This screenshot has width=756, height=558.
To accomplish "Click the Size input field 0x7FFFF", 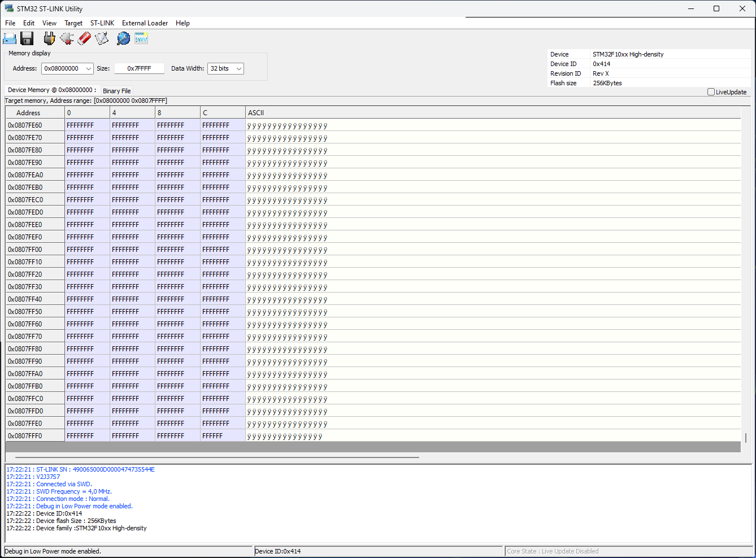I will pos(139,68).
